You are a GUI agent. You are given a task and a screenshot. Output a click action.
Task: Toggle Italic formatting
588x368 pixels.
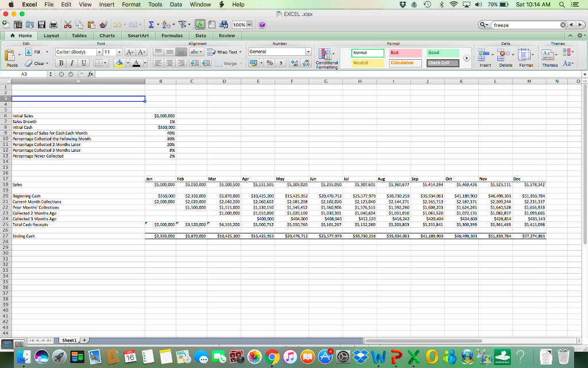[x=73, y=63]
